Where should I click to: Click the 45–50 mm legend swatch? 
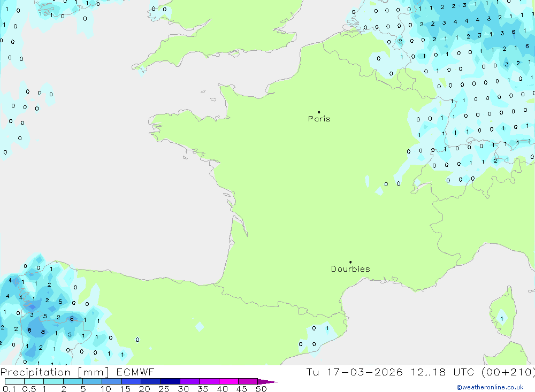pyautogui.click(x=248, y=381)
